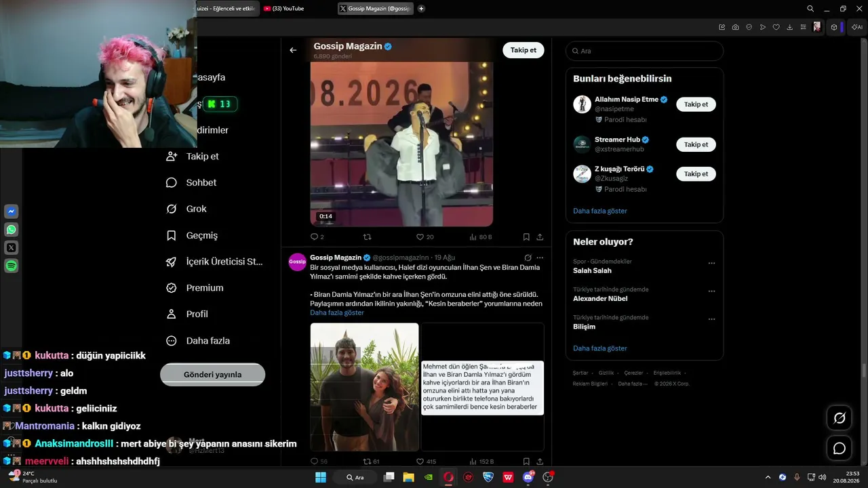Follow Z kuşağı Terörü

point(696,174)
